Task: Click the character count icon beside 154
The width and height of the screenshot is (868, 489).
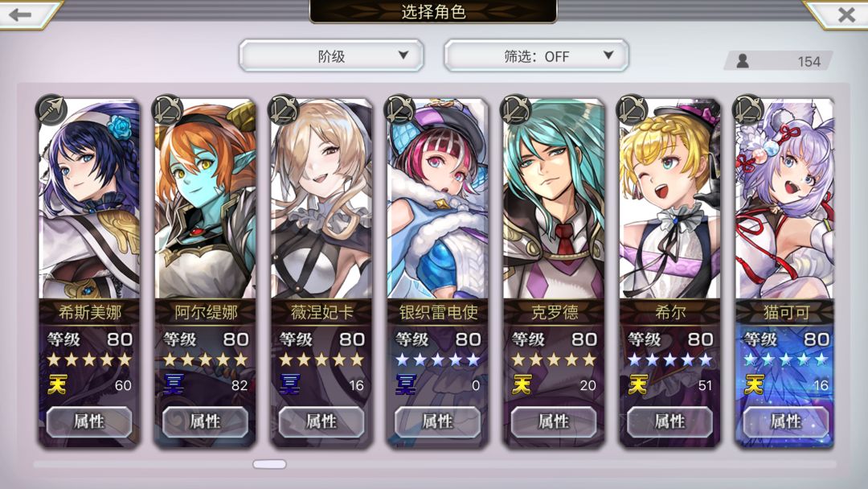Action: tap(743, 61)
